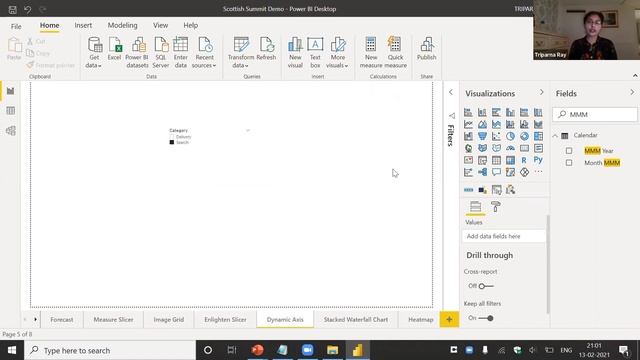Open Get data dropdown
The image size is (640, 360).
point(94,53)
